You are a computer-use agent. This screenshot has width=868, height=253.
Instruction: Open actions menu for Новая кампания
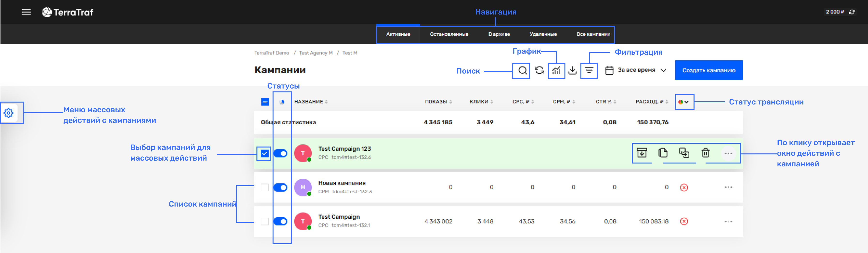728,187
